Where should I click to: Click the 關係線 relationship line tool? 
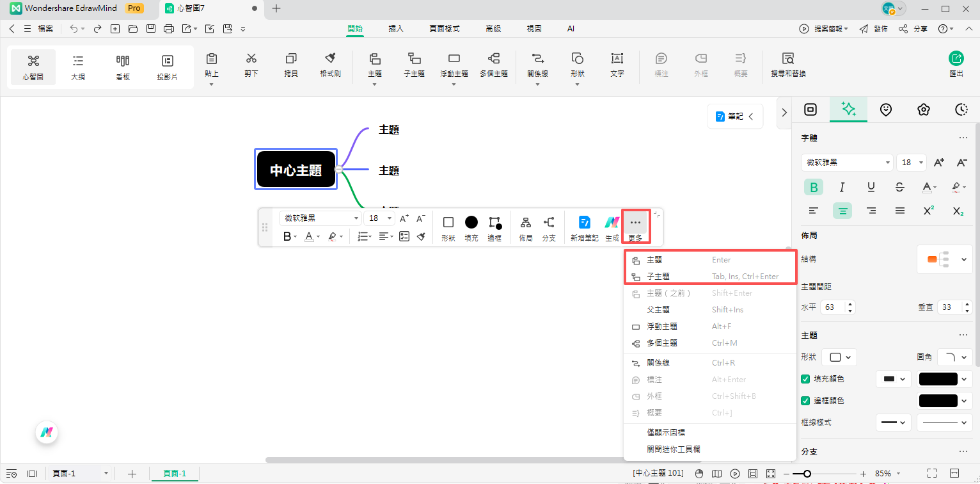[537, 66]
